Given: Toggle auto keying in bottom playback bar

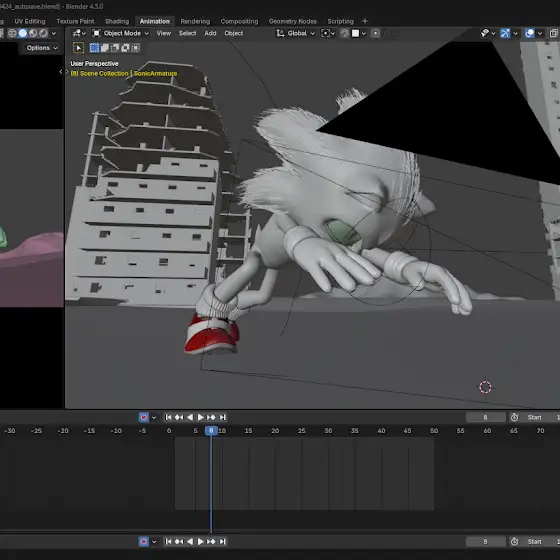Looking at the screenshot, I should click(144, 541).
